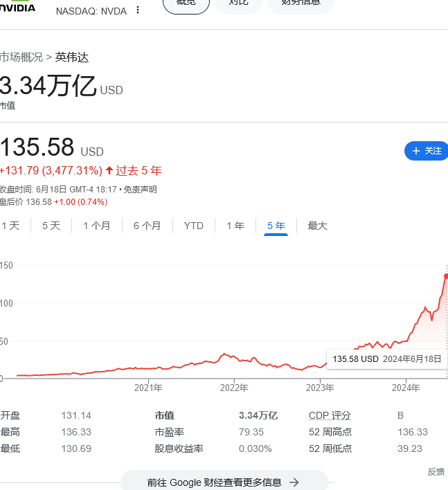Image resolution: width=448 pixels, height=490 pixels.
Task: Select the 6 个月 time range
Action: pyautogui.click(x=147, y=226)
